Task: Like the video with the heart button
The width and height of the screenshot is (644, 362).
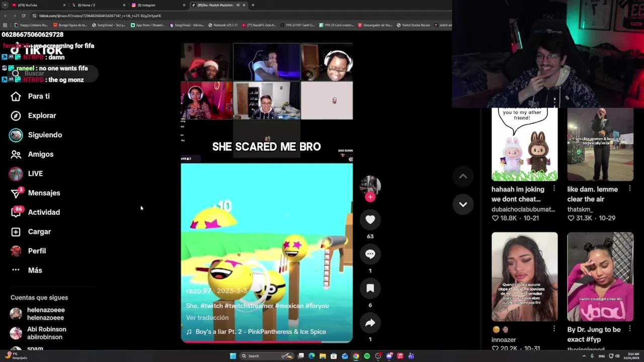Action: (x=370, y=220)
